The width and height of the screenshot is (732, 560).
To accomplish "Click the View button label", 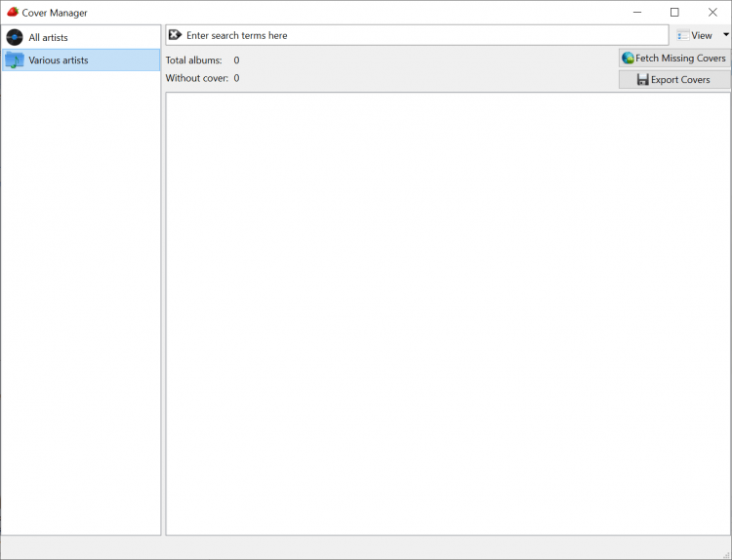I will click(702, 35).
